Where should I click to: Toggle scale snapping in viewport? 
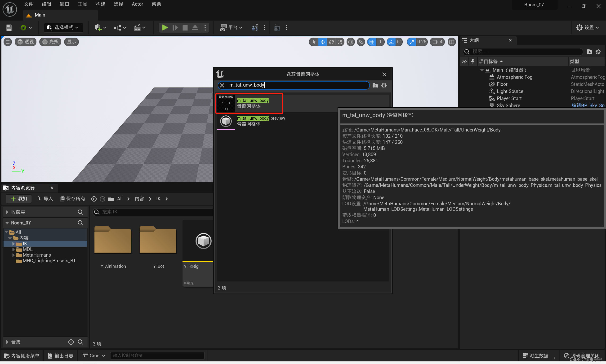coord(412,42)
